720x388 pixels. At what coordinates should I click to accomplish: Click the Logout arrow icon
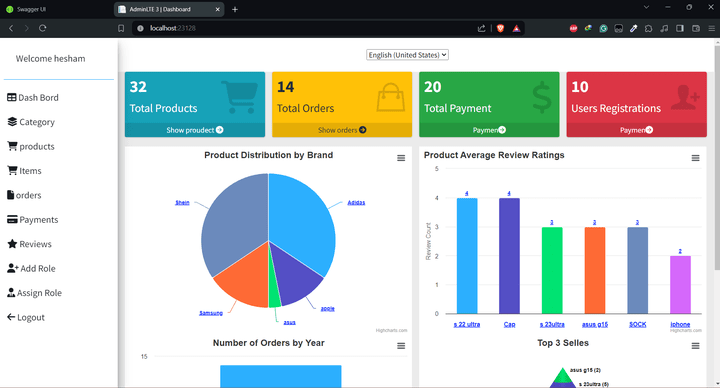pyautogui.click(x=11, y=317)
